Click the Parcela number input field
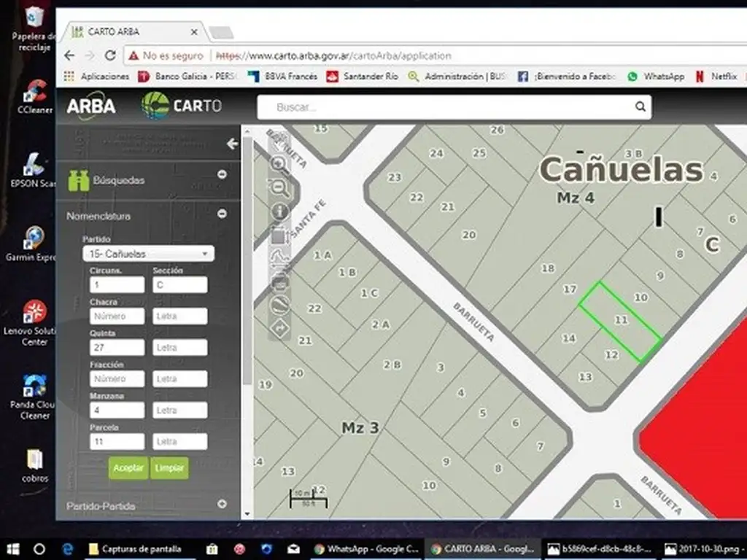The width and height of the screenshot is (747, 560). pyautogui.click(x=117, y=441)
